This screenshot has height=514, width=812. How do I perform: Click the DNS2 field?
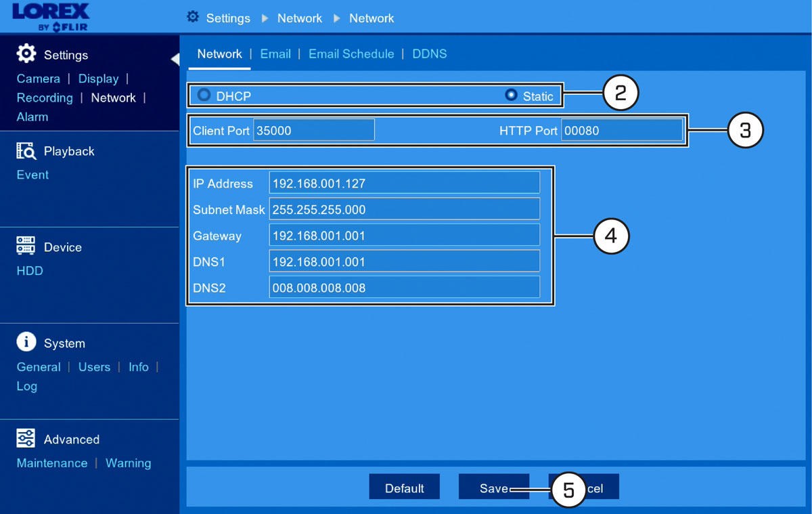click(x=405, y=287)
